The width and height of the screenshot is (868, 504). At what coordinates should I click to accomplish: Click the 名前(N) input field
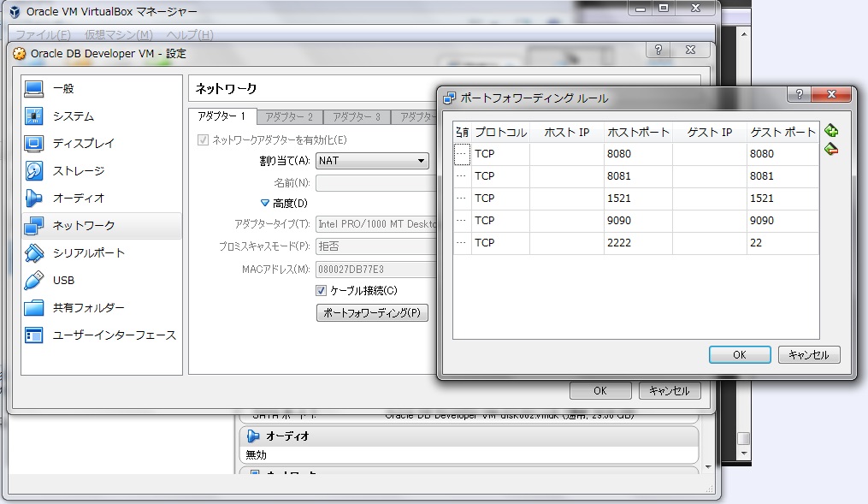tap(376, 183)
